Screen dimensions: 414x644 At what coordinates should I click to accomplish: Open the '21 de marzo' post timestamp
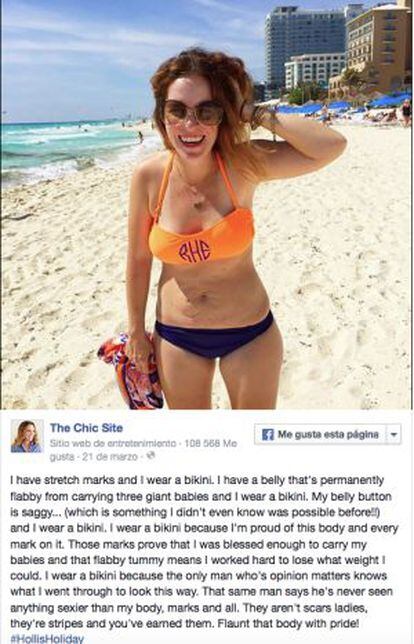click(110, 456)
